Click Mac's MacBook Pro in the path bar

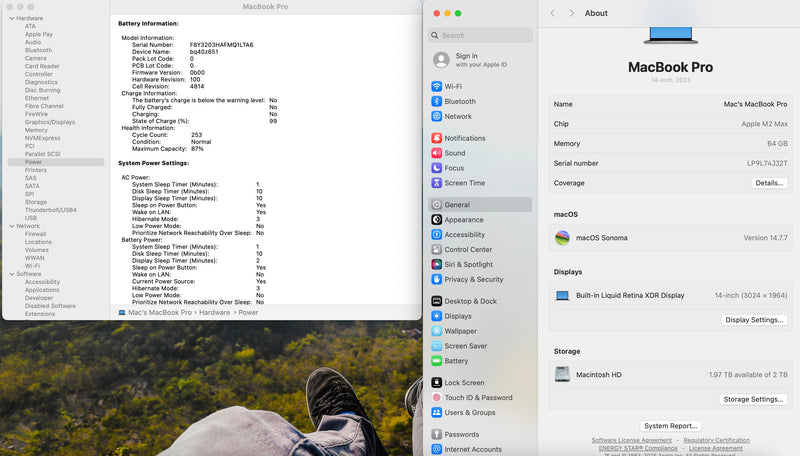[x=160, y=313]
